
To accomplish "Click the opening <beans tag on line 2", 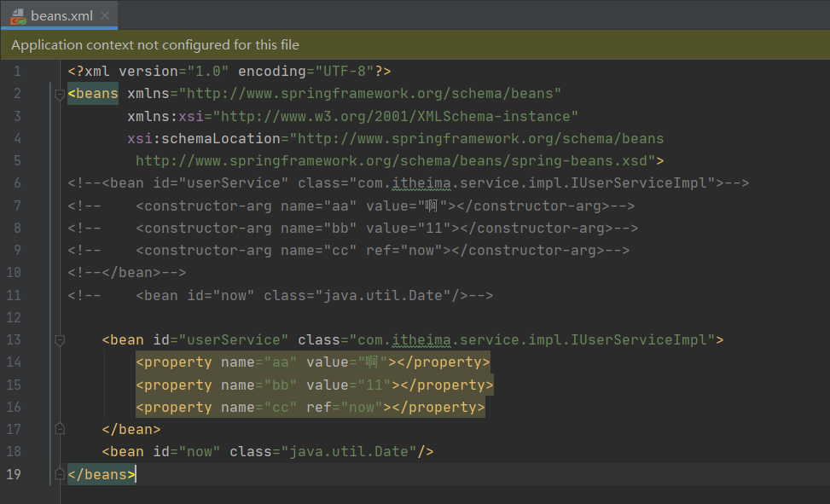I will coord(93,94).
